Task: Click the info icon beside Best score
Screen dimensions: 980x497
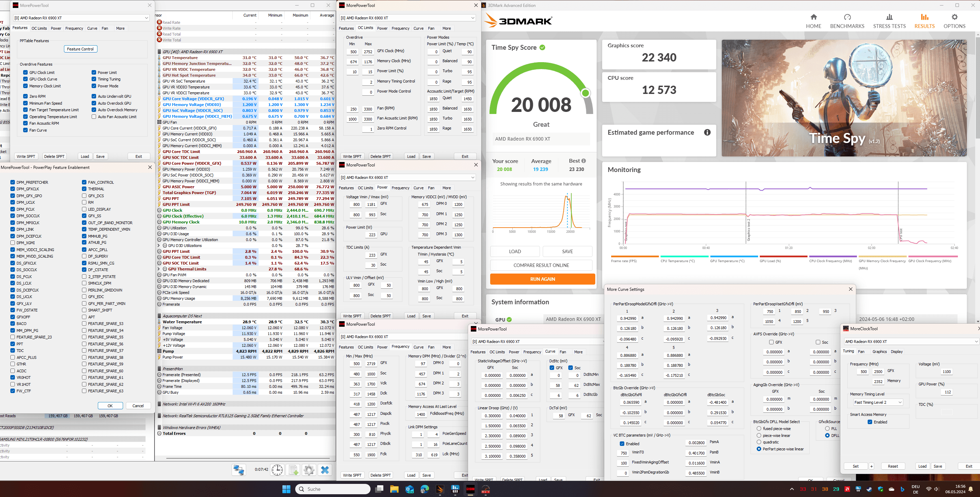Action: click(x=584, y=161)
